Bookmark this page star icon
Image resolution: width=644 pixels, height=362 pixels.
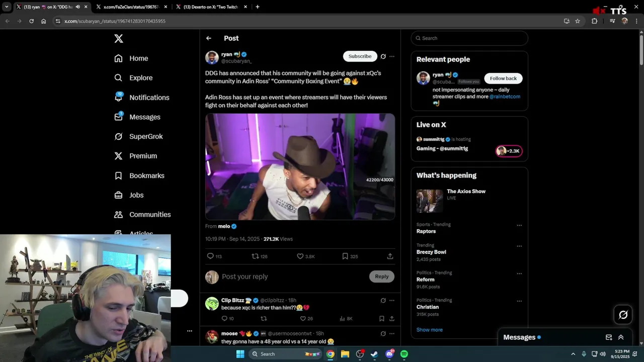(x=578, y=21)
